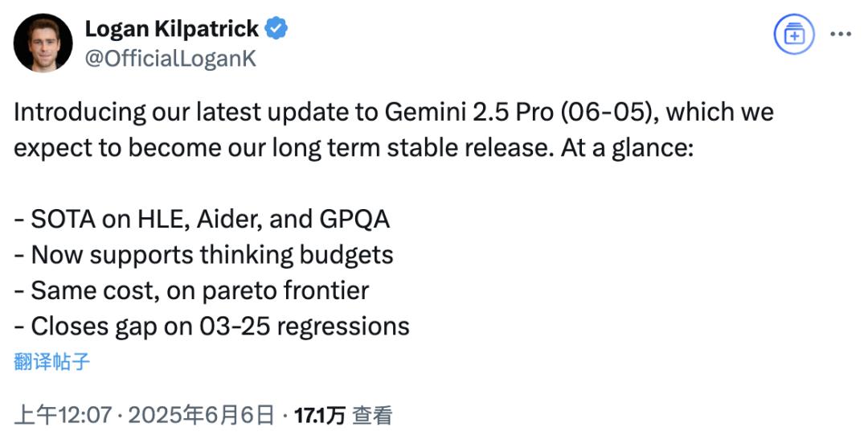Click the line 'SOTA on HLE, Aider, and GPQA'

tap(202, 220)
